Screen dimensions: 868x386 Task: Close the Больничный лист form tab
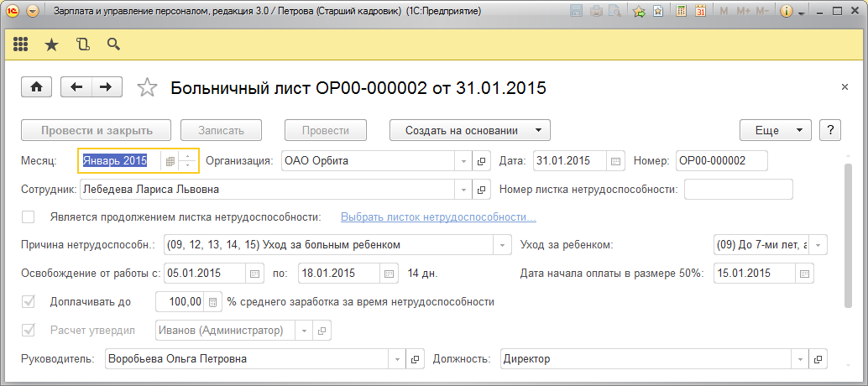(x=844, y=86)
